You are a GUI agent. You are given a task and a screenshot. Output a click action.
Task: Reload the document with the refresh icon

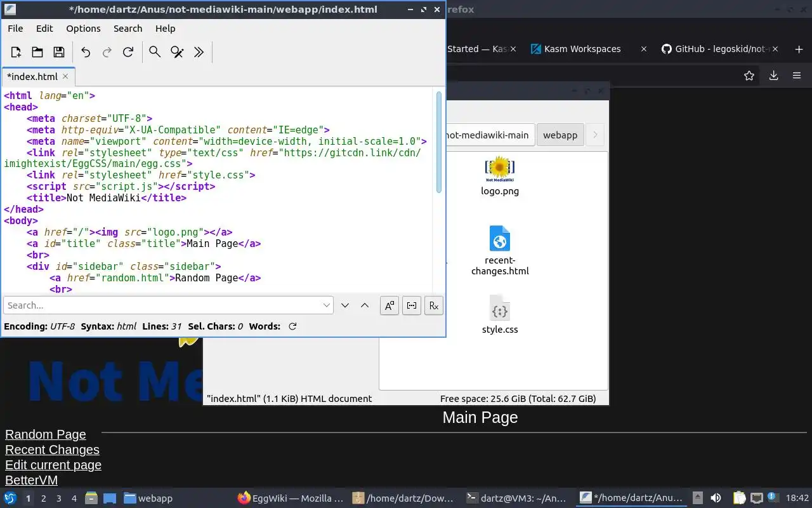(x=128, y=52)
